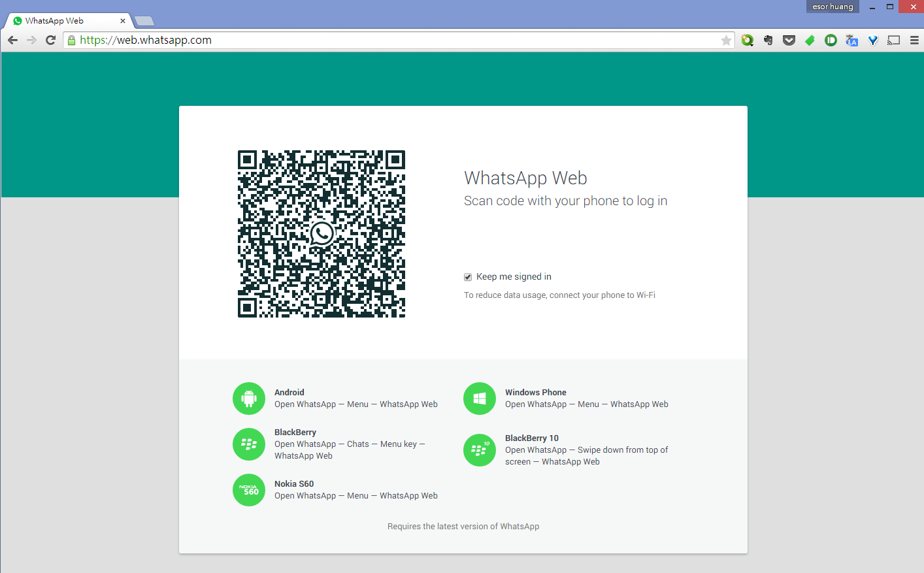Image resolution: width=924 pixels, height=573 pixels.
Task: Open the Google Translate extension
Action: coord(851,41)
